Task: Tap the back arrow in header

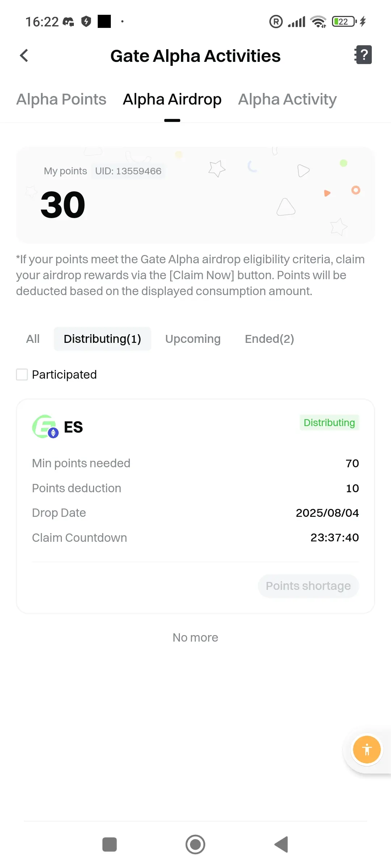Action: 24,56
